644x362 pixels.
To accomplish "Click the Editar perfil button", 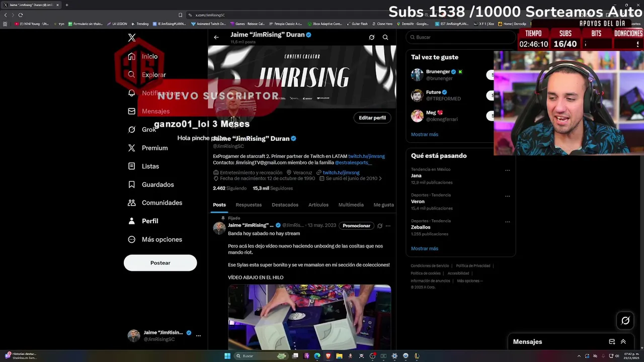I will [372, 118].
